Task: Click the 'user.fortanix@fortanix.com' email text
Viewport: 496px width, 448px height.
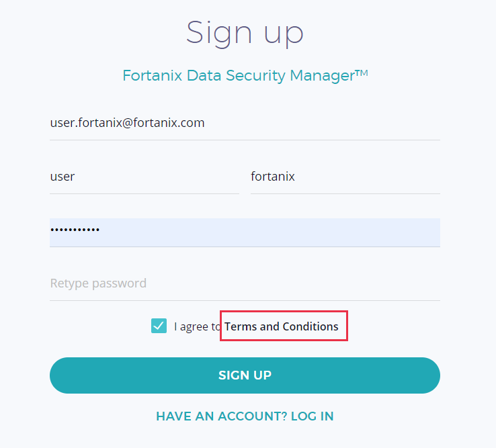Action: point(128,123)
